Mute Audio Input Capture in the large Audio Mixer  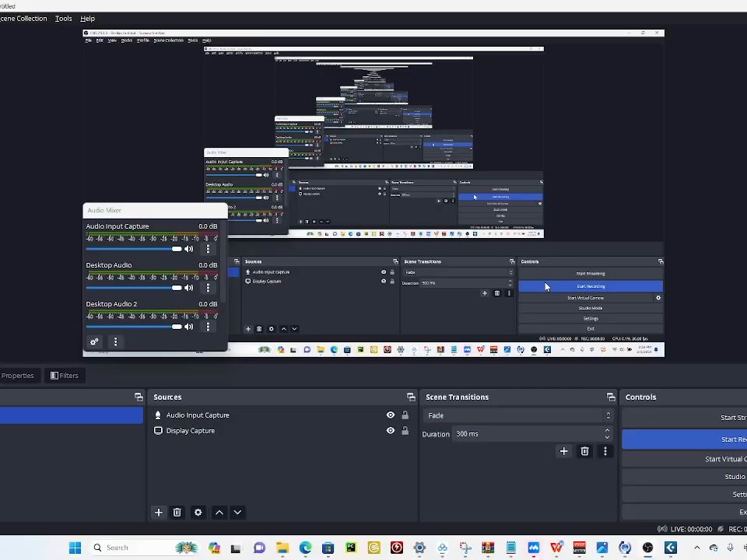click(x=189, y=249)
